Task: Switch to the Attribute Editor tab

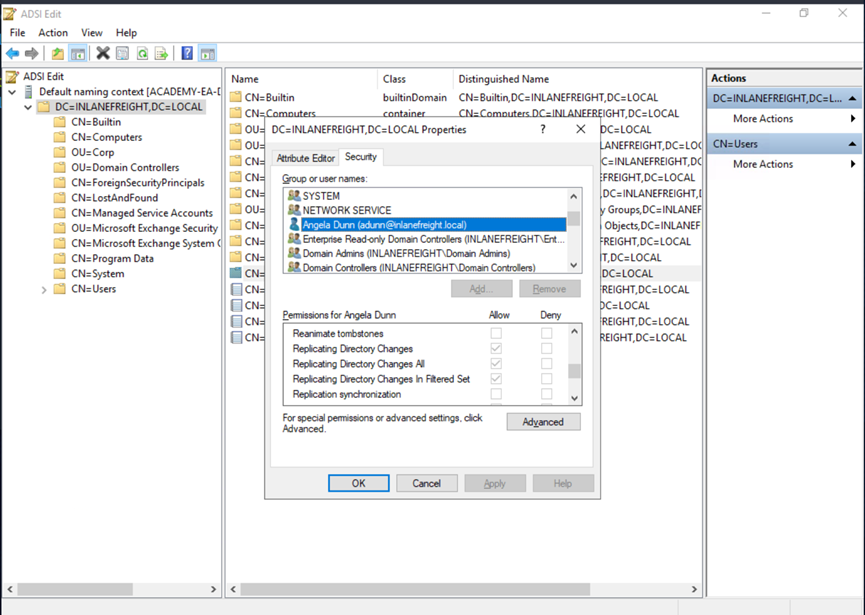Action: 306,158
